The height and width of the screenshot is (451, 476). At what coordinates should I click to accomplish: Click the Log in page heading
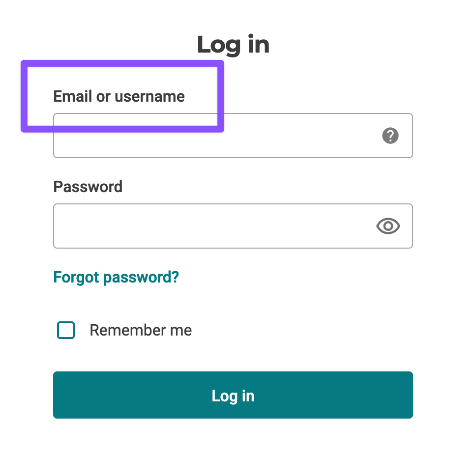coord(233,45)
